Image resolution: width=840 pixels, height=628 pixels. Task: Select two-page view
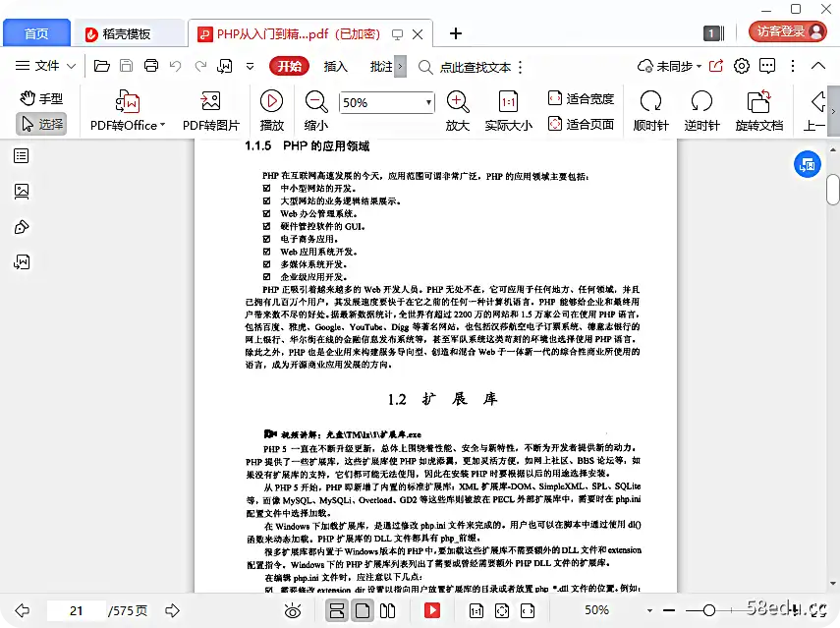click(x=387, y=610)
